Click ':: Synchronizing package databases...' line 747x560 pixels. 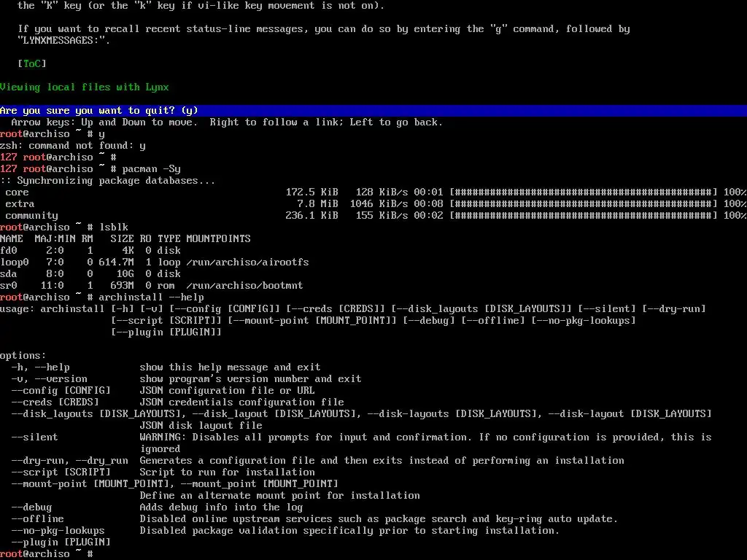coord(108,181)
